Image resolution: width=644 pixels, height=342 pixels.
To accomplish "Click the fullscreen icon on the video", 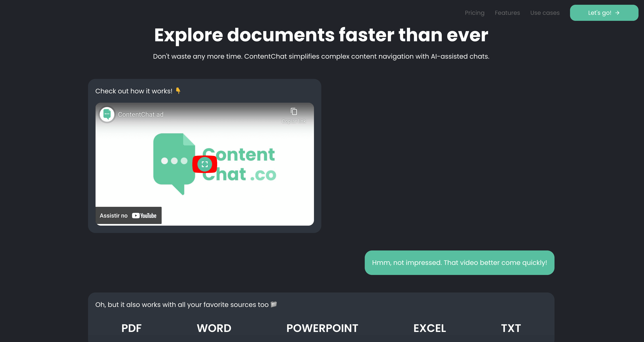I will pyautogui.click(x=205, y=164).
